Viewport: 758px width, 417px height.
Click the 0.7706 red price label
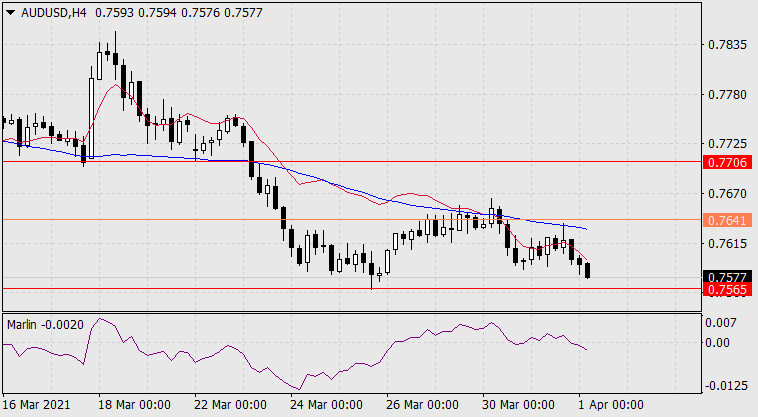click(x=727, y=162)
